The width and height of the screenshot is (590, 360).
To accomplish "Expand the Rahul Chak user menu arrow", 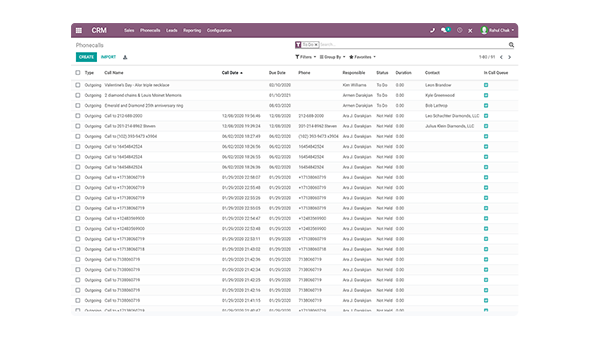I will pyautogui.click(x=513, y=30).
